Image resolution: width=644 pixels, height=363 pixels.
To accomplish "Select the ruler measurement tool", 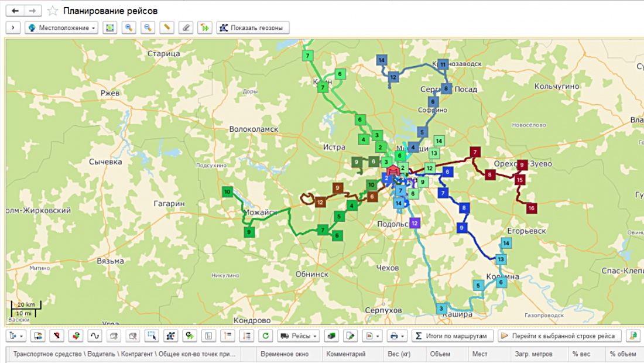I will [167, 28].
